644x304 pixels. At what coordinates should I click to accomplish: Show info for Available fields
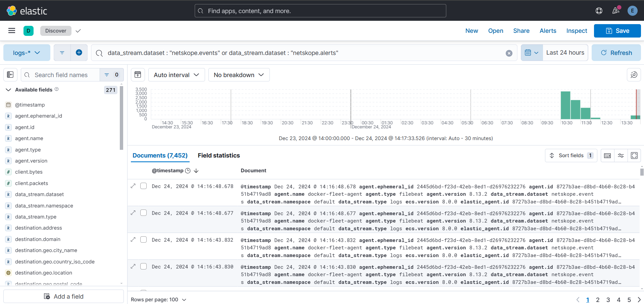pyautogui.click(x=57, y=89)
